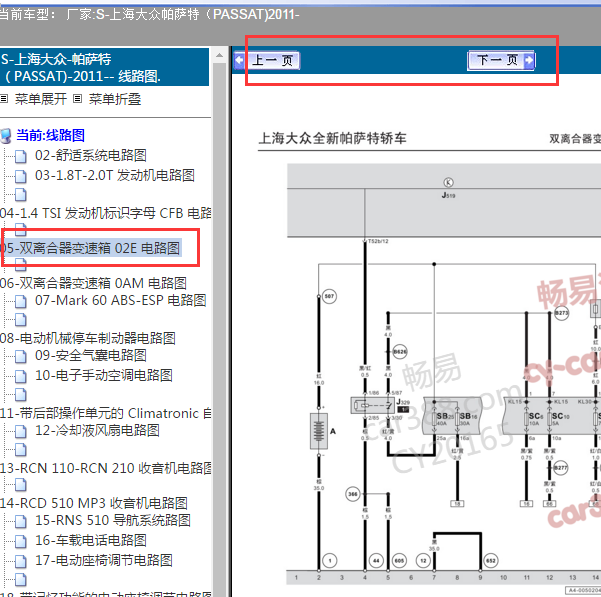Click page icon of 07-Mark 60 ABS-ESP
Viewport: 601px width, 597px height.
tap(21, 301)
